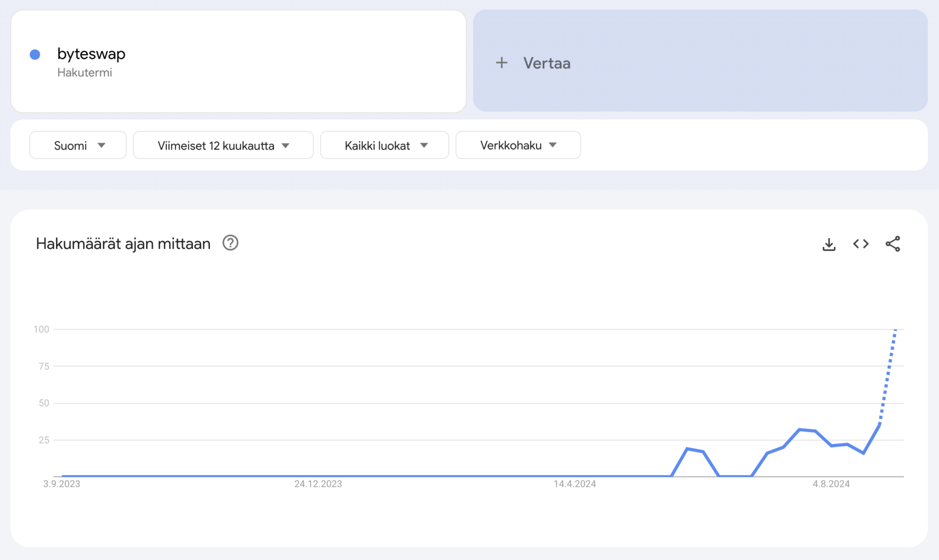Click the Hakutermi label under byteswap
939x560 pixels.
(85, 72)
